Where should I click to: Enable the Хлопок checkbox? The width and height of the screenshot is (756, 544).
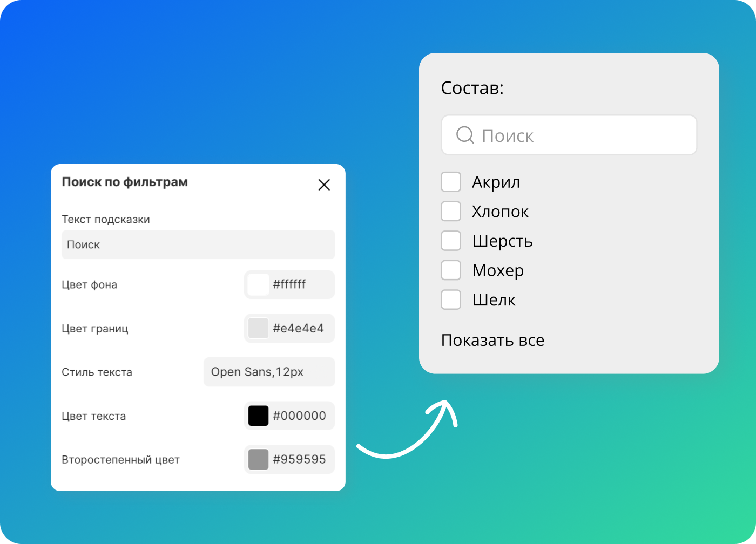point(451,212)
